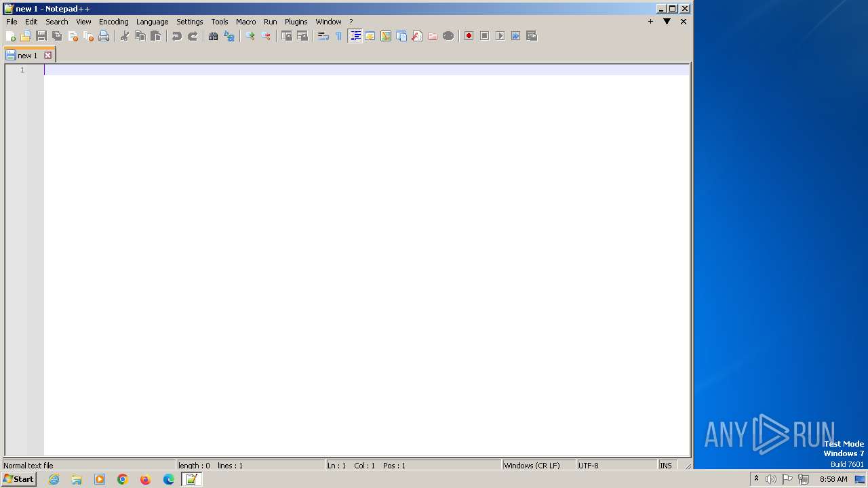Open the Document List panel icon
This screenshot has width=868, height=488.
pos(401,36)
